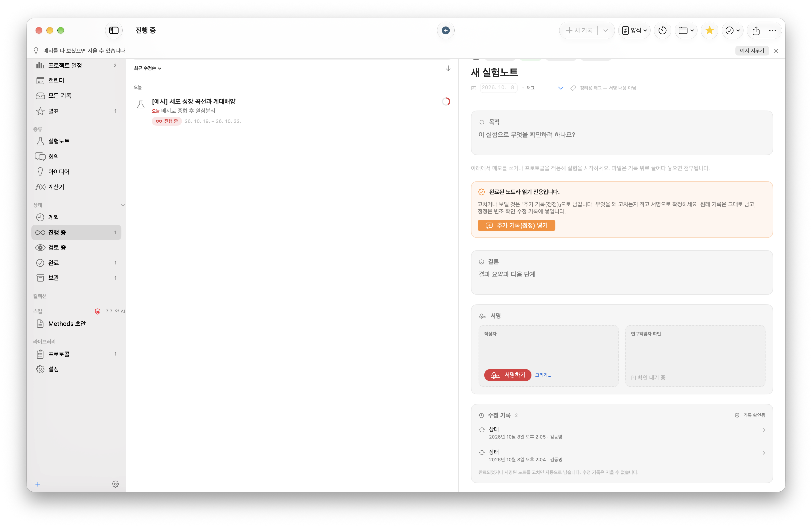Click the 새 기록 button
This screenshot has width=812, height=527.
coord(579,30)
